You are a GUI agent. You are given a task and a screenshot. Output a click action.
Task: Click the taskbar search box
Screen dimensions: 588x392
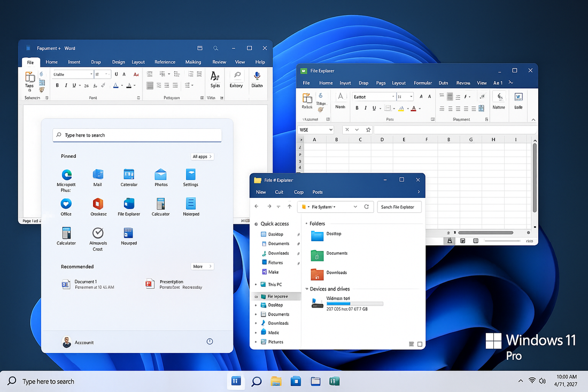point(48,381)
